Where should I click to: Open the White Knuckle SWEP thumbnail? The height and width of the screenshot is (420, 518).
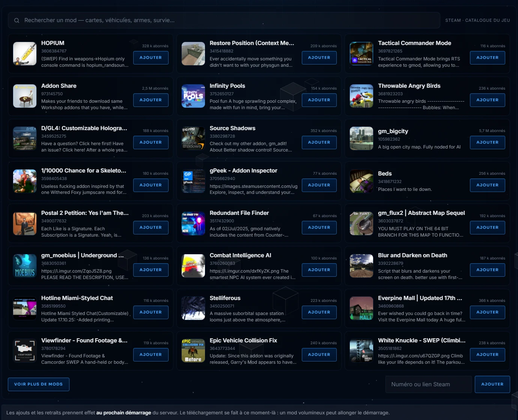(x=361, y=351)
